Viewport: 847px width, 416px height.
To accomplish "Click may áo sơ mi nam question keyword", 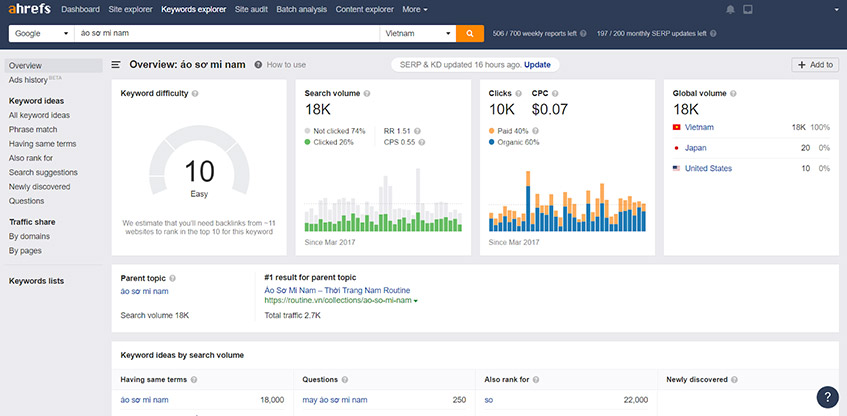I will [x=335, y=400].
